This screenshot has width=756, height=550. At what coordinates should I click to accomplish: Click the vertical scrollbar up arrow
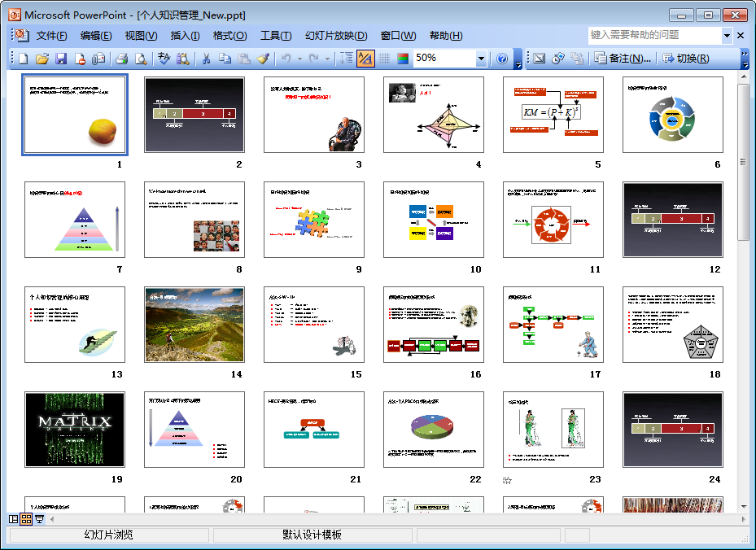click(x=744, y=76)
